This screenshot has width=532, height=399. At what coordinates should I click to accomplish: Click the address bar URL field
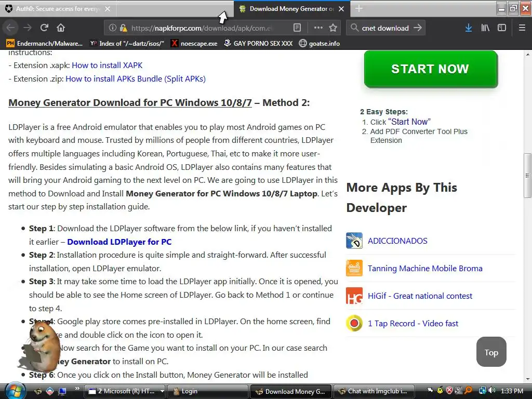coord(202,28)
